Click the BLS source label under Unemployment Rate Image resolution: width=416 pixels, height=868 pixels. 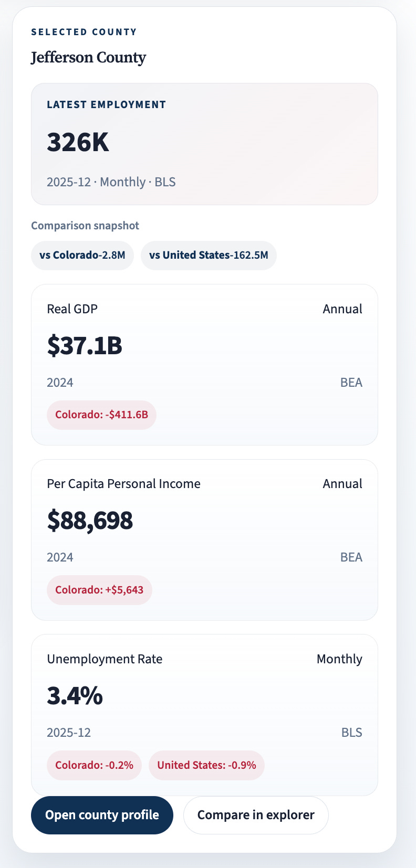tap(352, 733)
